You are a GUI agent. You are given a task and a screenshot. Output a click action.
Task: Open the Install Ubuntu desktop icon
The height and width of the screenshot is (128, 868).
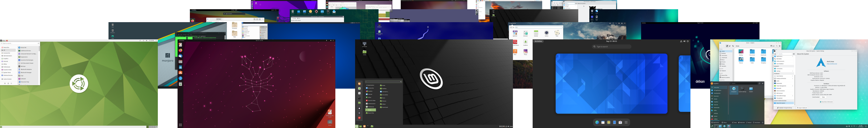point(330,112)
